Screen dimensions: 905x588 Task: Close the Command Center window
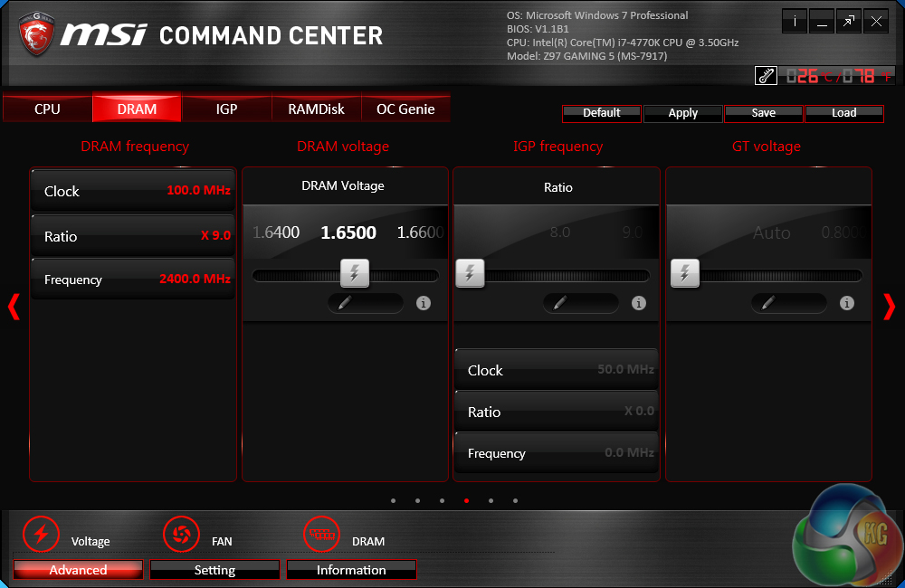click(875, 22)
